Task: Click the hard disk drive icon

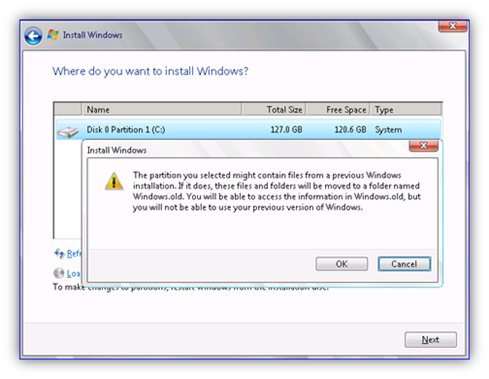Action: point(68,132)
